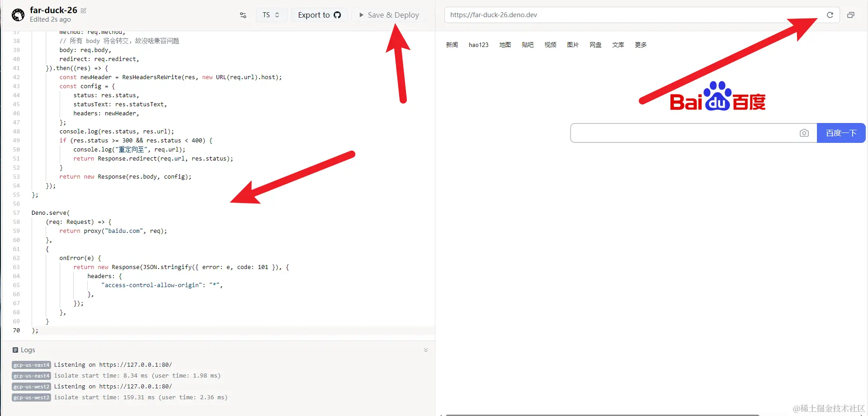
Task: Click the project avatar logo icon
Action: pyautogui.click(x=18, y=15)
